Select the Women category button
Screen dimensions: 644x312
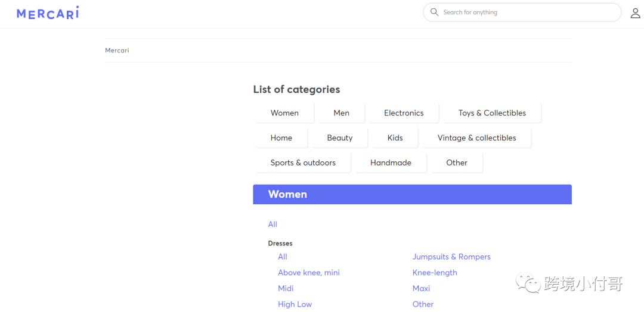pos(284,113)
